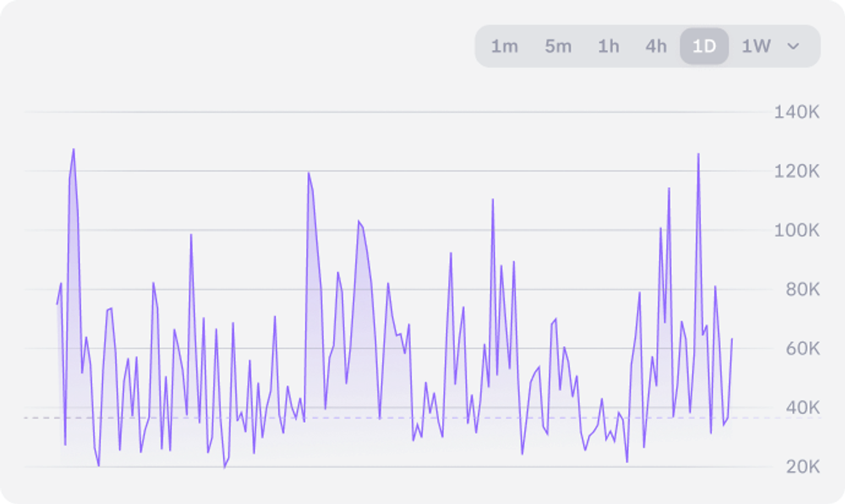Click the 20K y-axis label
The width and height of the screenshot is (845, 504).
(x=802, y=467)
